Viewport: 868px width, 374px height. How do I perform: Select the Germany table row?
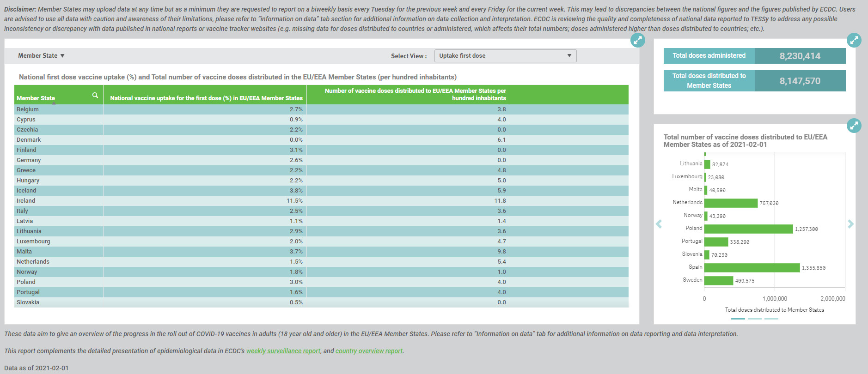[321, 160]
